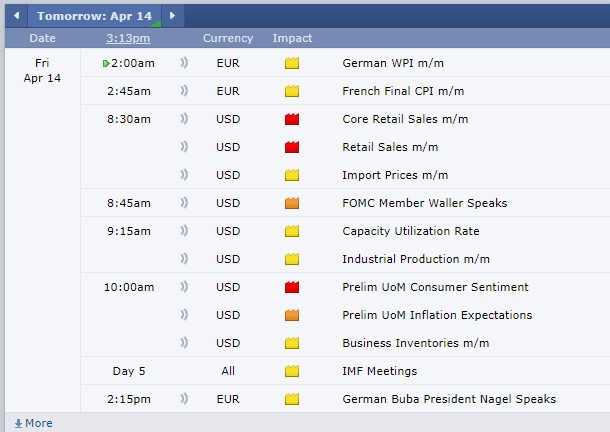
Task: Open the 3:13pm time zone setting
Action: coord(128,38)
